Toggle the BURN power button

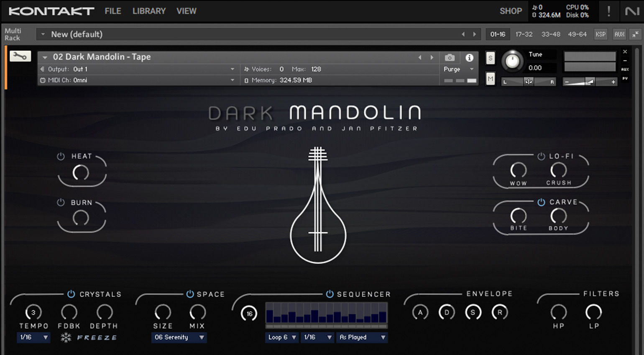pyautogui.click(x=61, y=202)
